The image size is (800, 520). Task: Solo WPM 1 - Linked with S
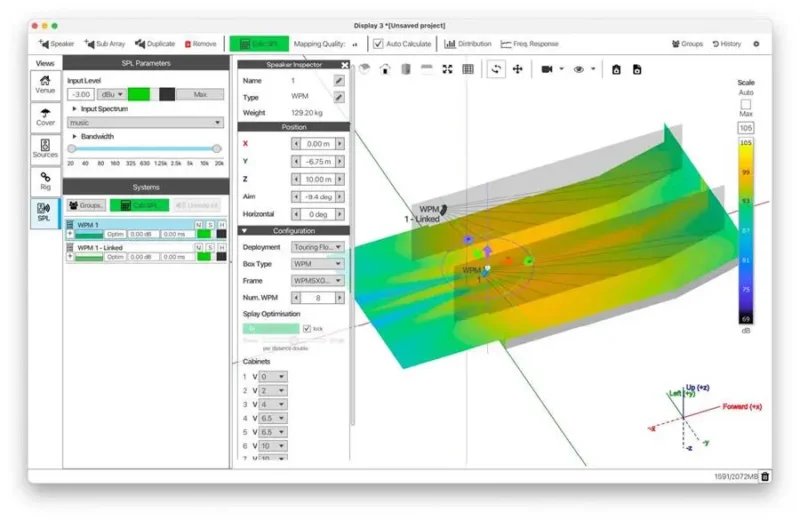coord(210,247)
